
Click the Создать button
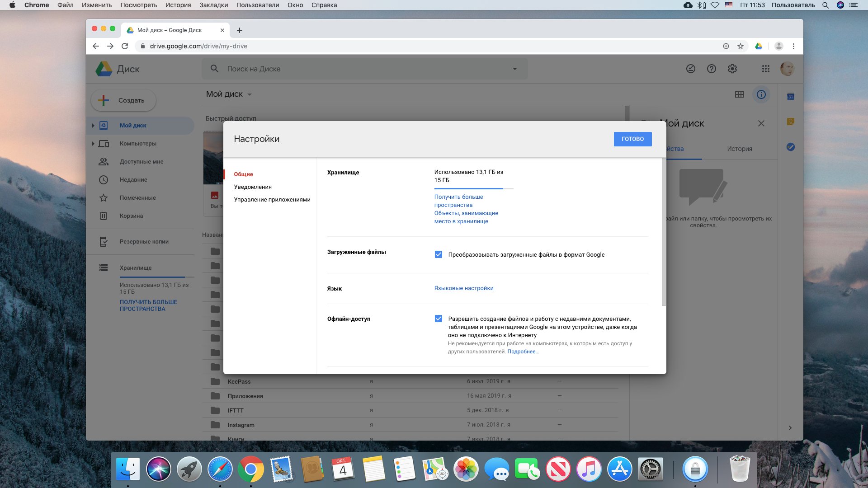click(123, 100)
